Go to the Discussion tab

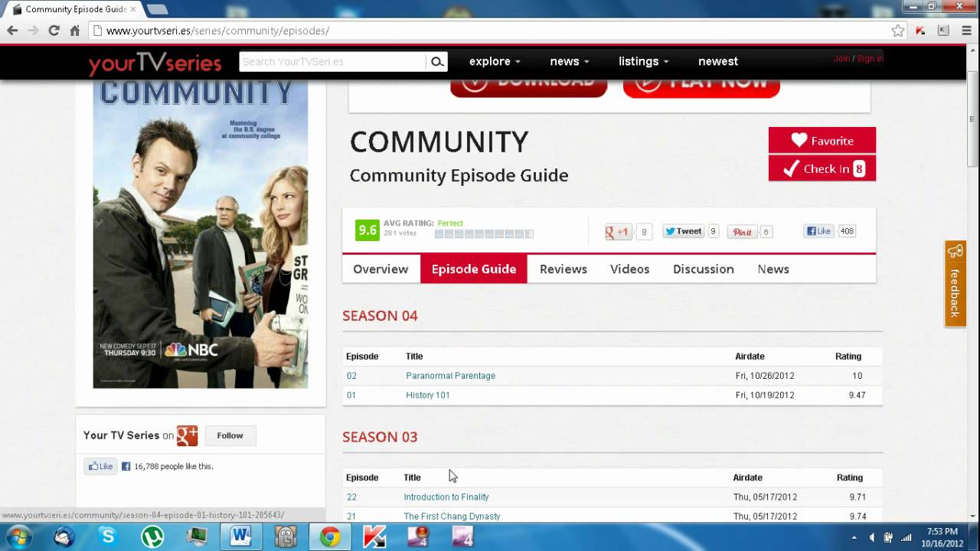[x=704, y=269]
